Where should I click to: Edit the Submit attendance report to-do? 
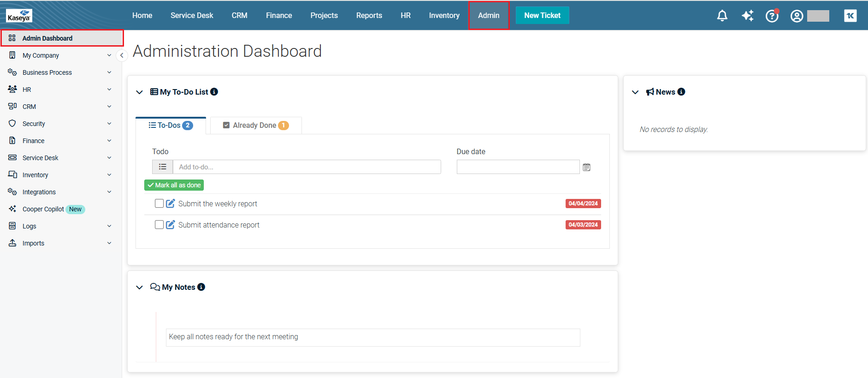point(171,225)
